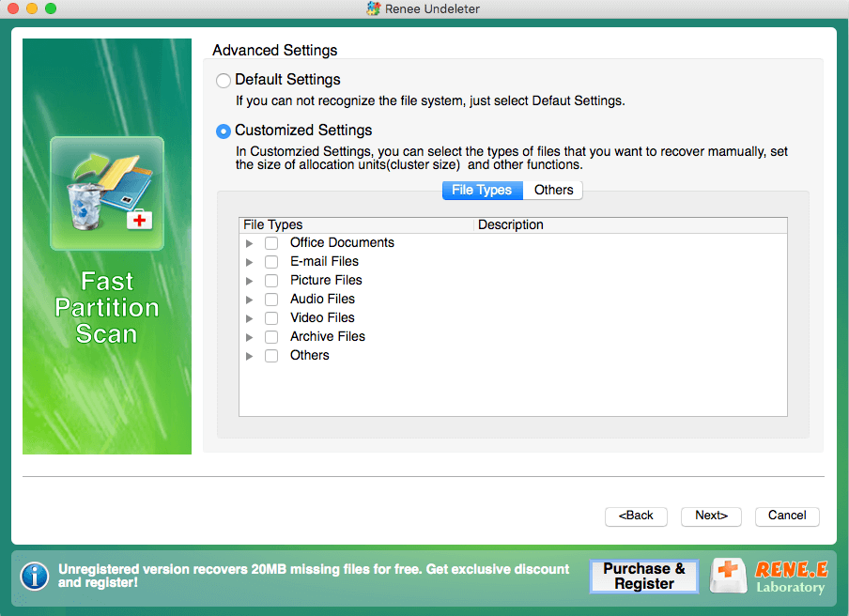Select the Office Documents label
The image size is (849, 616).
[x=342, y=242]
